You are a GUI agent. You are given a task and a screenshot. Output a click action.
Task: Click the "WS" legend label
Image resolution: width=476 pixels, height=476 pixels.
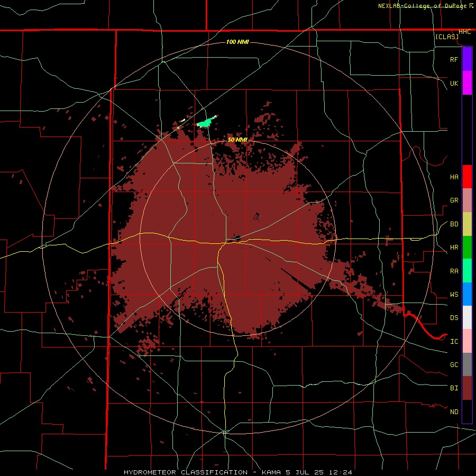pos(454,294)
